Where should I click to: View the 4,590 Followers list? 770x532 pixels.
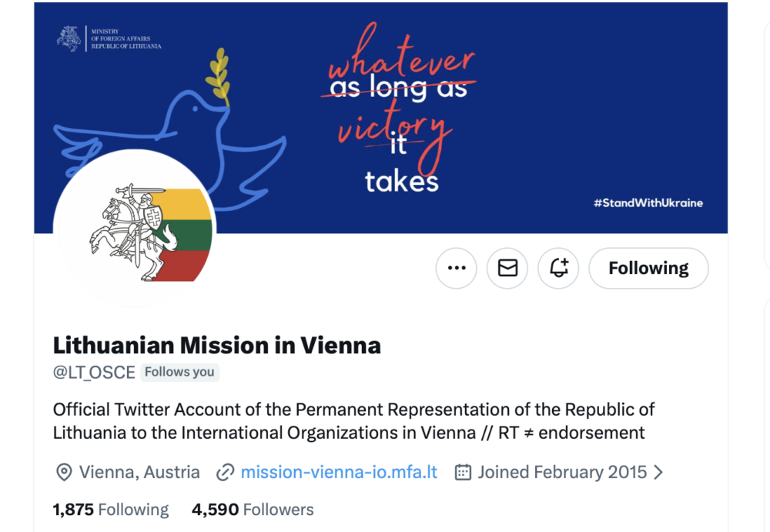252,510
